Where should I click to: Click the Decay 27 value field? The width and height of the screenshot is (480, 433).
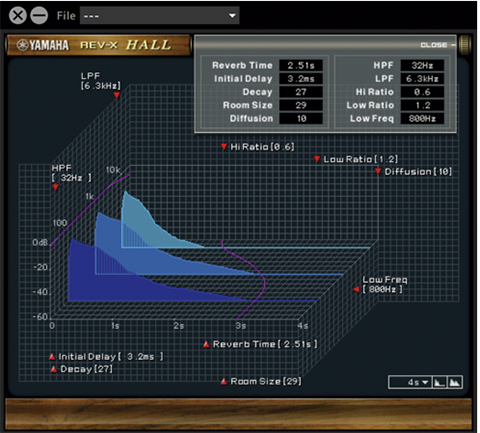tap(301, 92)
